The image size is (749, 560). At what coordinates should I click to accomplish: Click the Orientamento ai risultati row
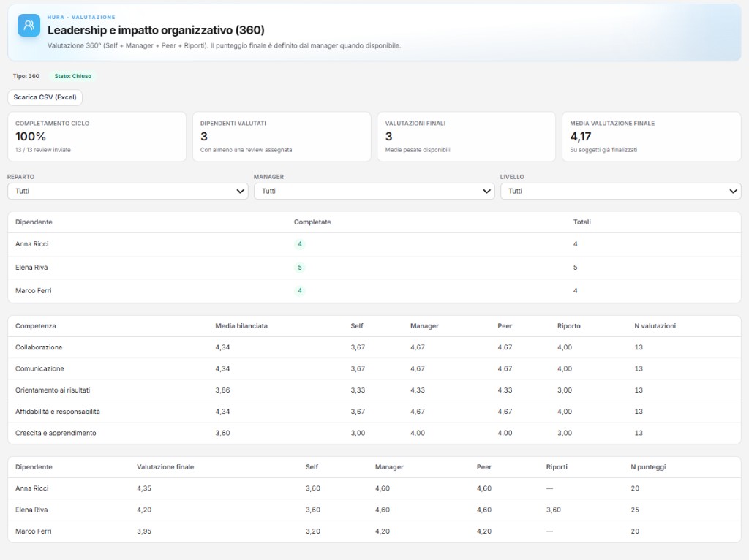(53, 390)
